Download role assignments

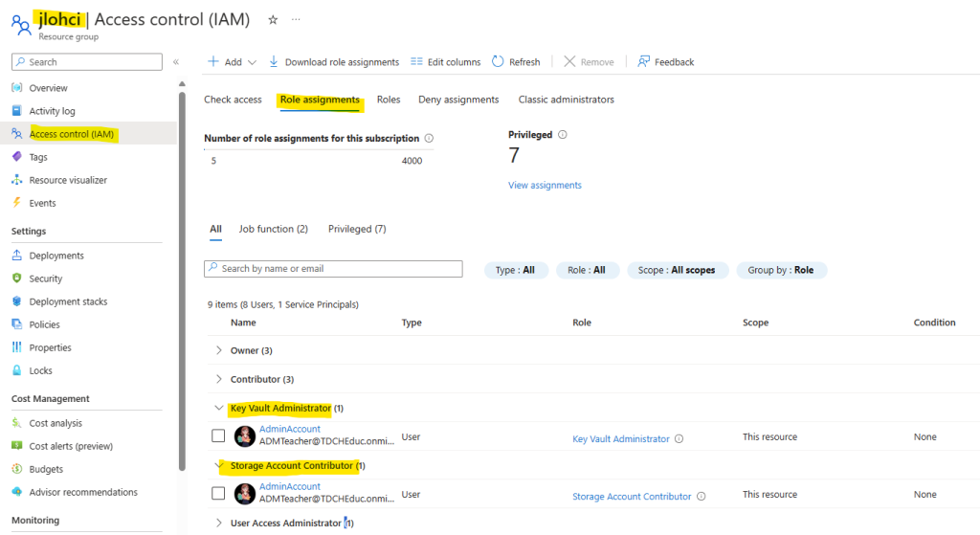click(334, 62)
